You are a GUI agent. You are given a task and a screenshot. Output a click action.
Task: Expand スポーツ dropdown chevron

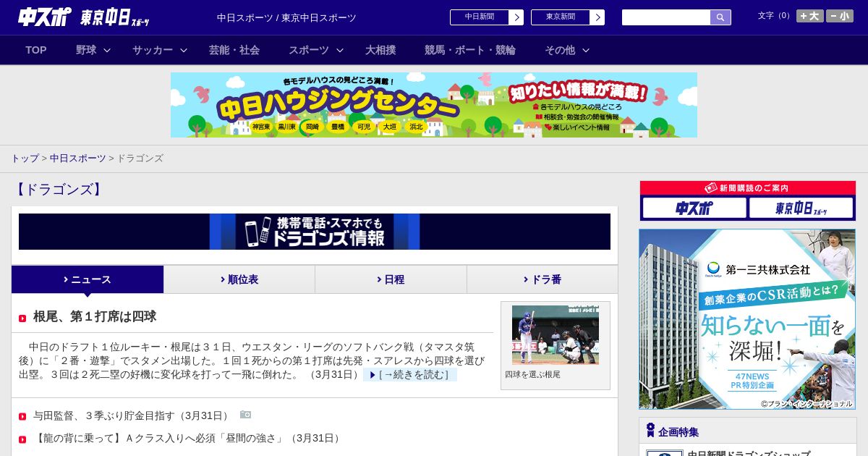tap(340, 50)
